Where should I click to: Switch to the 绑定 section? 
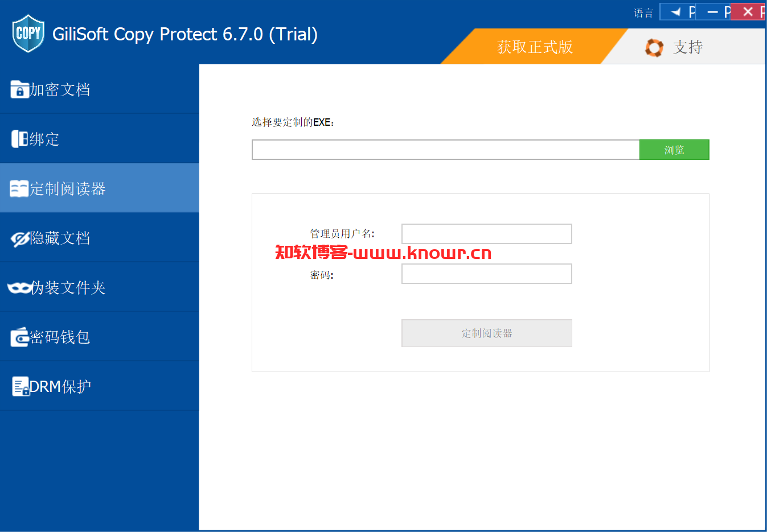(100, 139)
